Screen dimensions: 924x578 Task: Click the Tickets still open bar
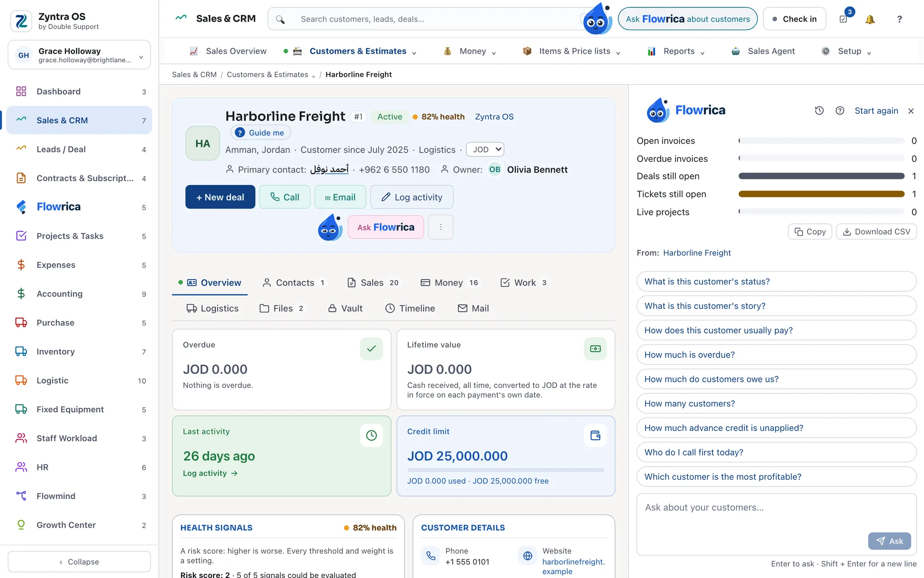point(821,194)
